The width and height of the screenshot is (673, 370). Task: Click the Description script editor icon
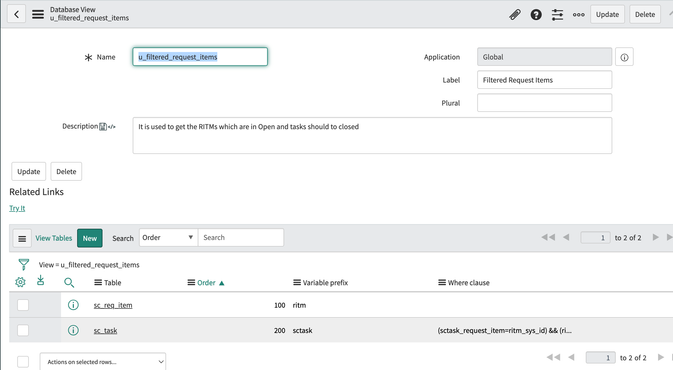coord(112,127)
